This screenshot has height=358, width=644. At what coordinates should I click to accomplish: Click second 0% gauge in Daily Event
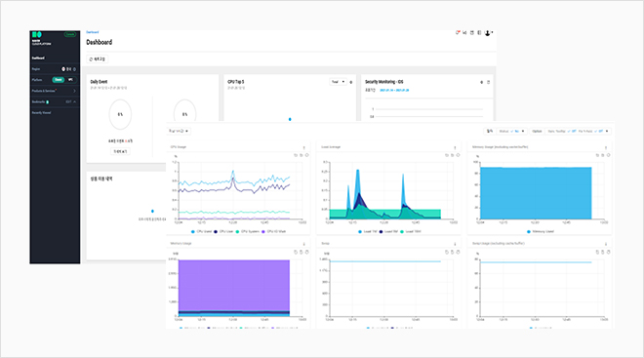[184, 110]
